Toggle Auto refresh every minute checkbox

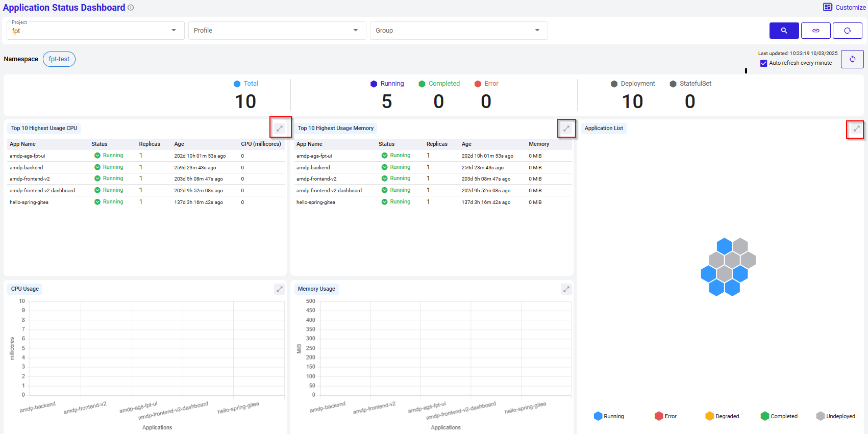[x=763, y=63]
